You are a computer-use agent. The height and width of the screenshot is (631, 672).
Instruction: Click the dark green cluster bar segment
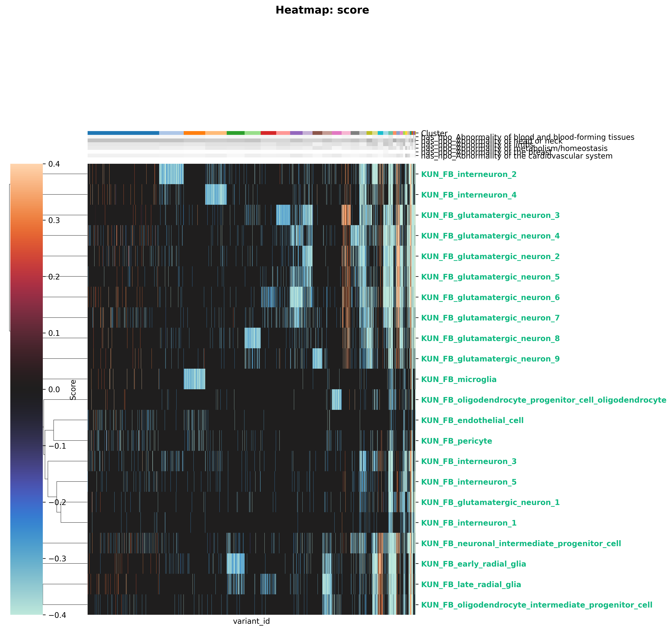235,133
